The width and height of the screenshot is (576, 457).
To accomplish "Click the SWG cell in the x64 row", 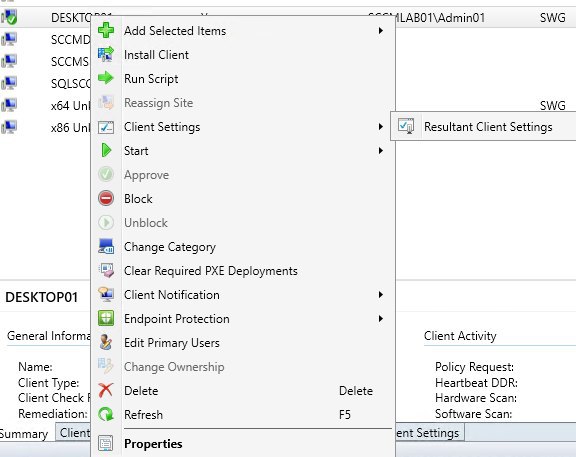I will click(x=552, y=105).
